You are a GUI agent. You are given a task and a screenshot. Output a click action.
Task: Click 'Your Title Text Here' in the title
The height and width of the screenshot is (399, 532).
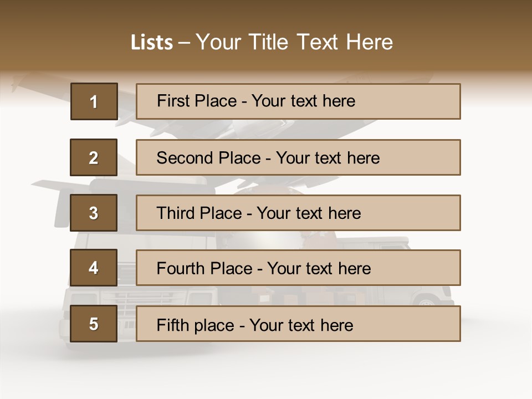click(294, 43)
